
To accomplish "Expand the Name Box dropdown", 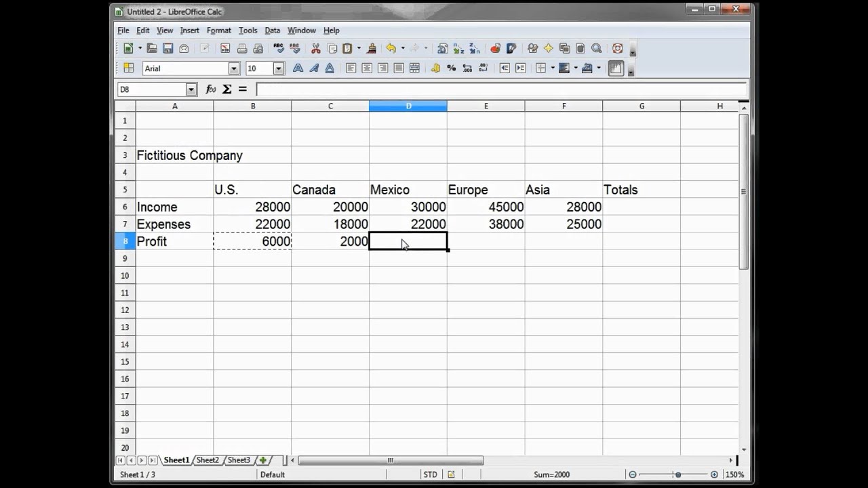I will tap(191, 89).
